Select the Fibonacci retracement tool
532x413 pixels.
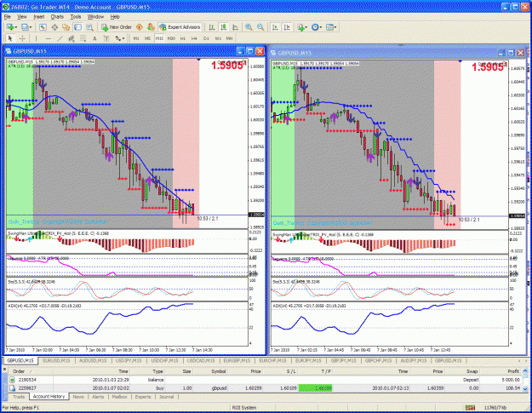83,38
